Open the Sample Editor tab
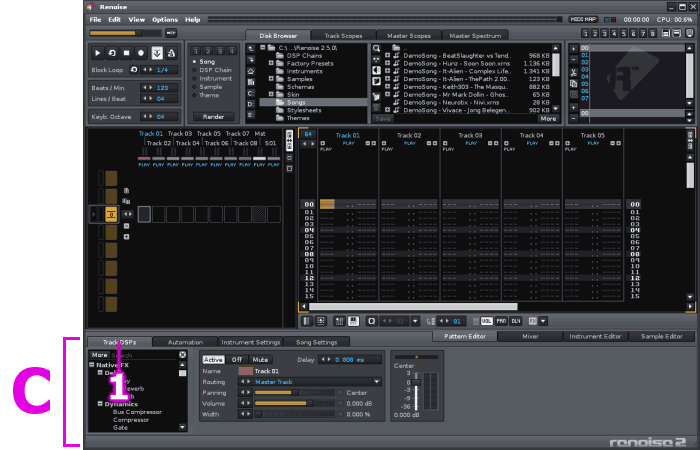Screen dimensions: 700x450 coord(662,336)
